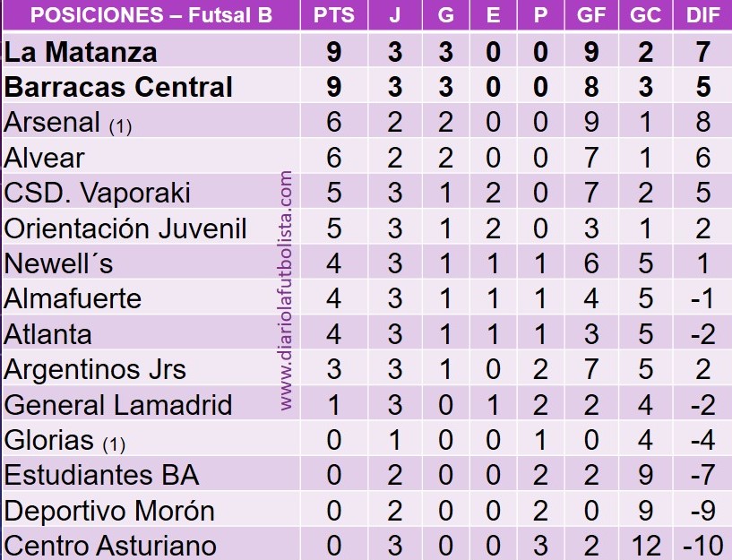
Task: Click the Deportivo Morón team name
Action: [x=109, y=511]
